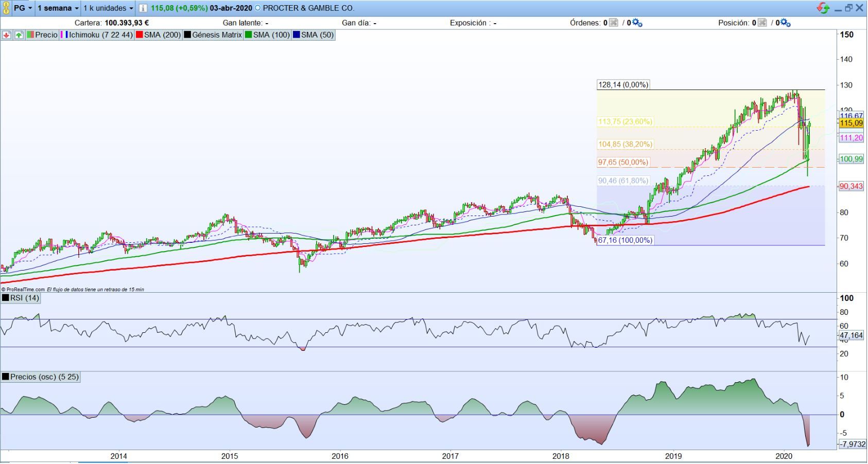This screenshot has width=868, height=464.
Task: Select the Génesis Matrix indicator label
Action: click(213, 35)
